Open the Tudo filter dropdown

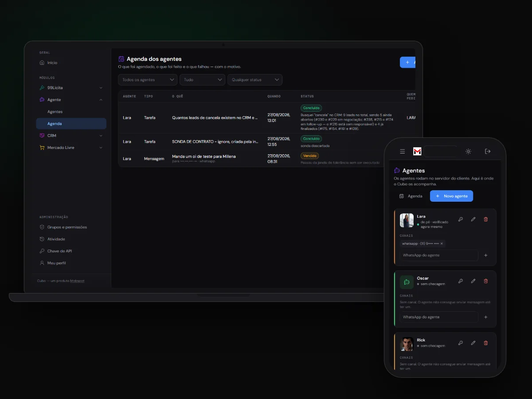203,80
